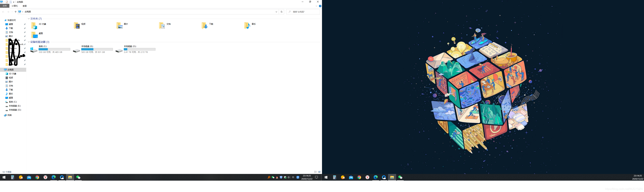Open the 音乐 folder icon
This screenshot has width=644, height=192.
247,26
